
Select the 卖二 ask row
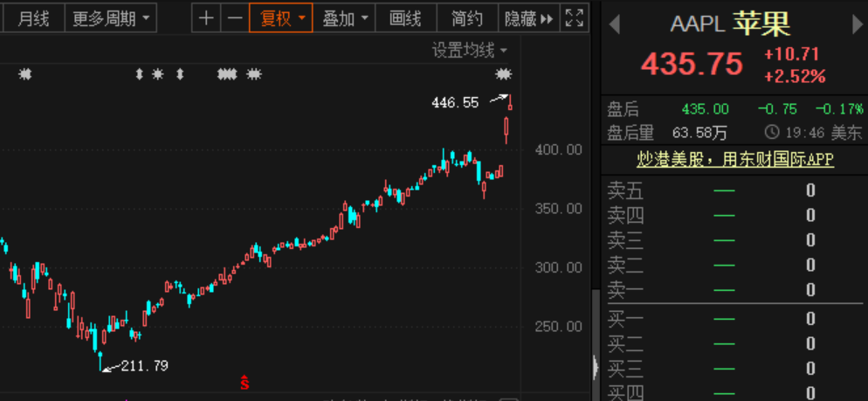[x=735, y=265]
